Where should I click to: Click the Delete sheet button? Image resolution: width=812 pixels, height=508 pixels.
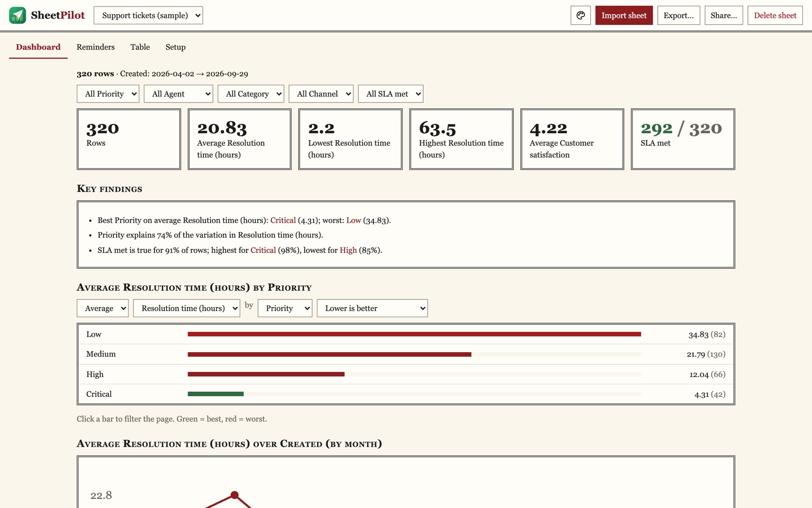(x=775, y=15)
